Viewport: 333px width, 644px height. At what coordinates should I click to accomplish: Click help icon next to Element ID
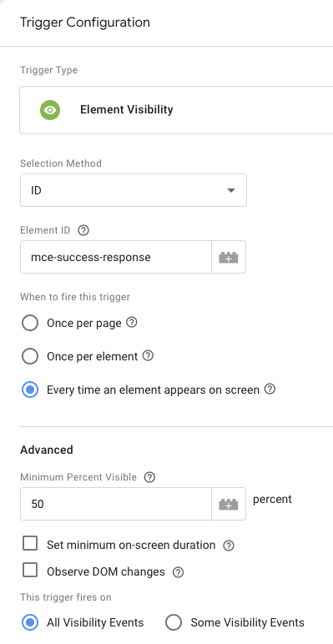[x=83, y=230]
